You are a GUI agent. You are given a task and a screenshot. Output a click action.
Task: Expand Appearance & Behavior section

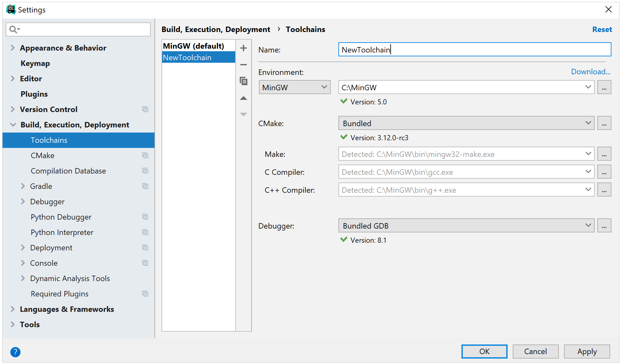(x=12, y=48)
